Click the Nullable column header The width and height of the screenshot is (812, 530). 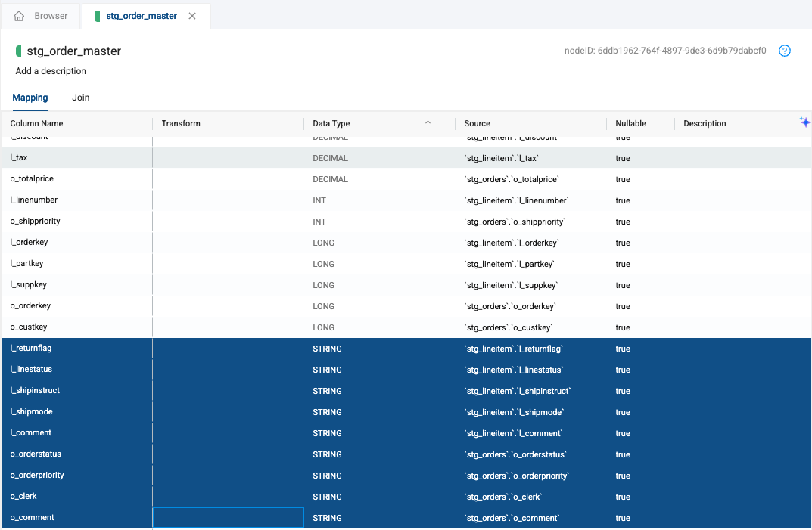pos(630,124)
